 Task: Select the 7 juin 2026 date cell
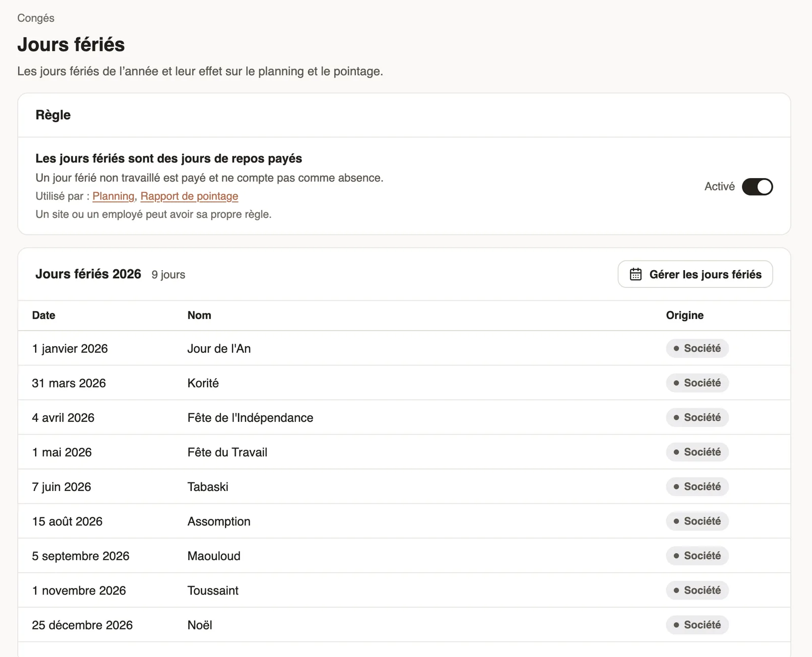point(61,486)
